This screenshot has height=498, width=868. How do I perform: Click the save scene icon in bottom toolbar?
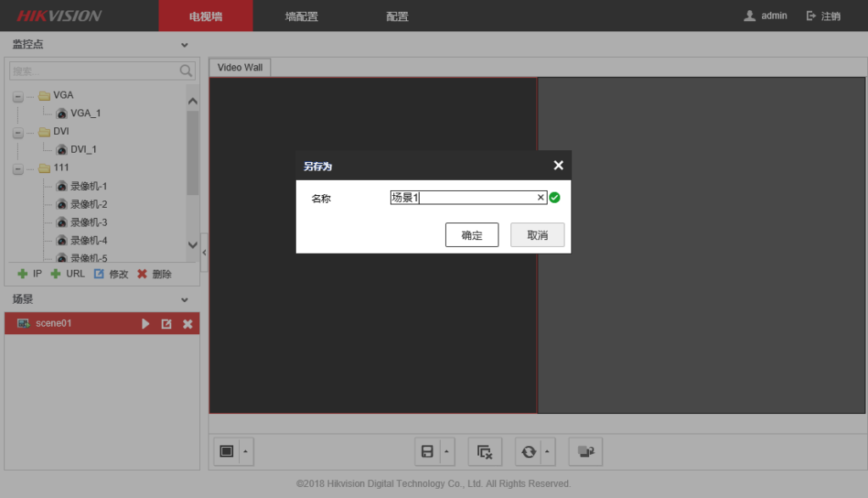coord(427,452)
